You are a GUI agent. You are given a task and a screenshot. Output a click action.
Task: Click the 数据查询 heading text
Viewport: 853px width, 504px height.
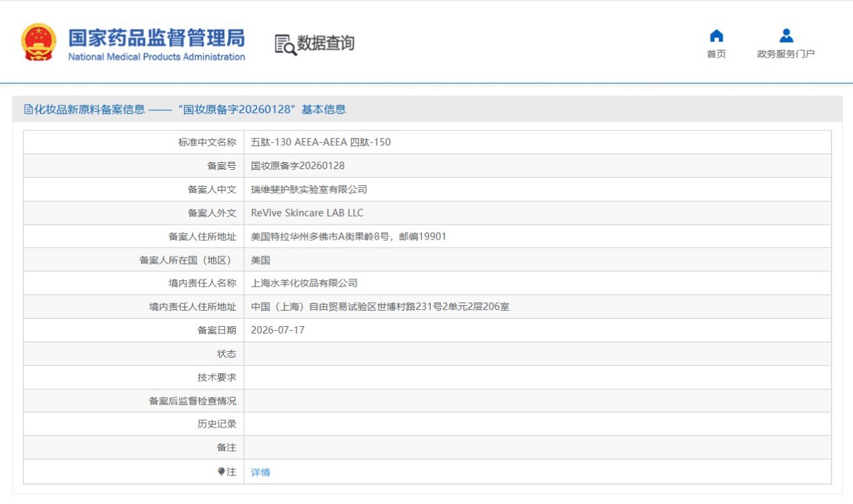[326, 43]
